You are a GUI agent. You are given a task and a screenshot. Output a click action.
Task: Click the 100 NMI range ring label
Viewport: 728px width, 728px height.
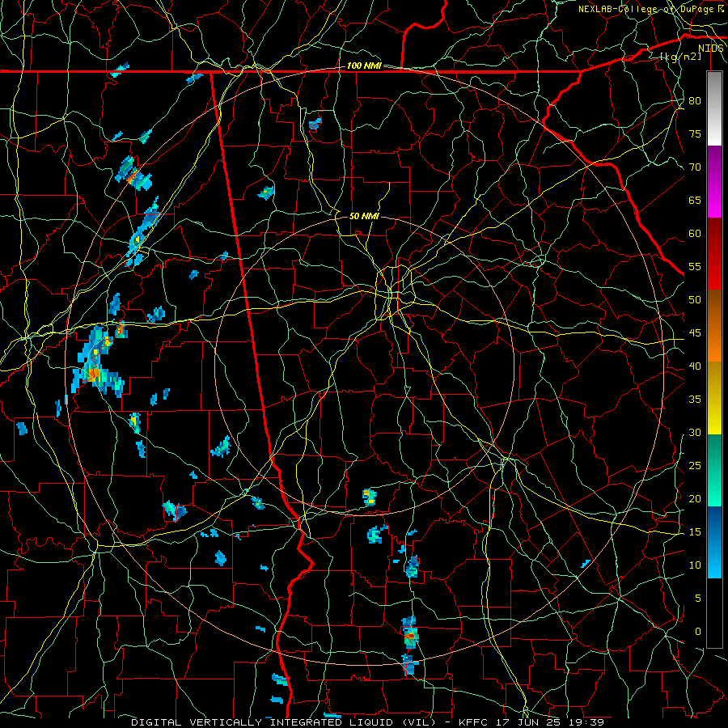point(364,66)
